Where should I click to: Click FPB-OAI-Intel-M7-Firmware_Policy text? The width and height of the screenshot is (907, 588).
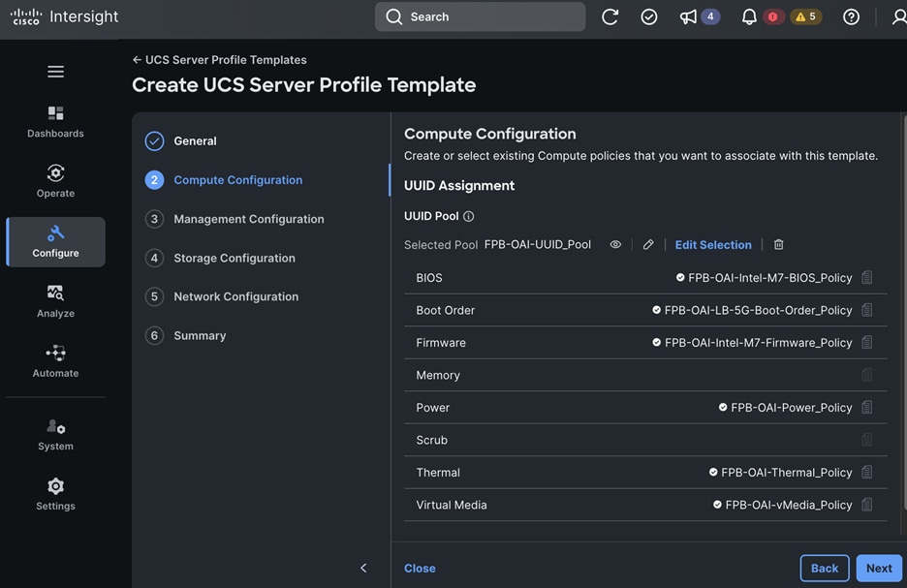click(759, 343)
